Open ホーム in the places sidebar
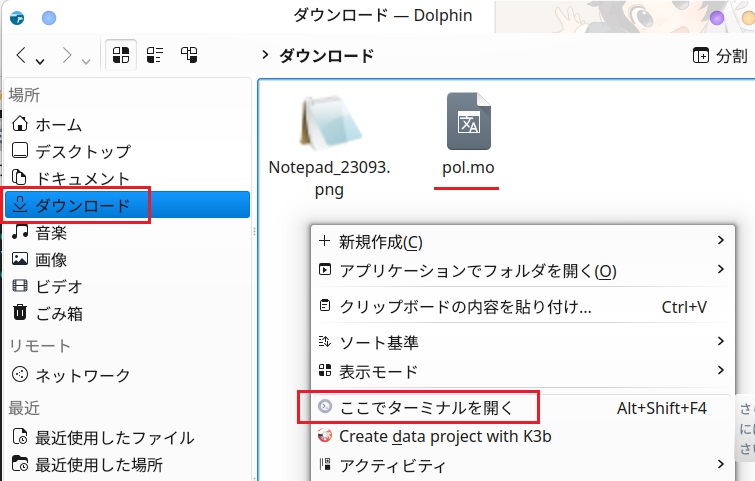This screenshot has width=755, height=481. point(59,125)
